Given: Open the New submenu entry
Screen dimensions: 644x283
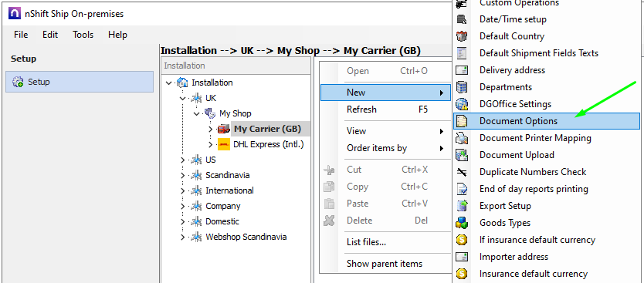Looking at the screenshot, I should click(x=385, y=93).
